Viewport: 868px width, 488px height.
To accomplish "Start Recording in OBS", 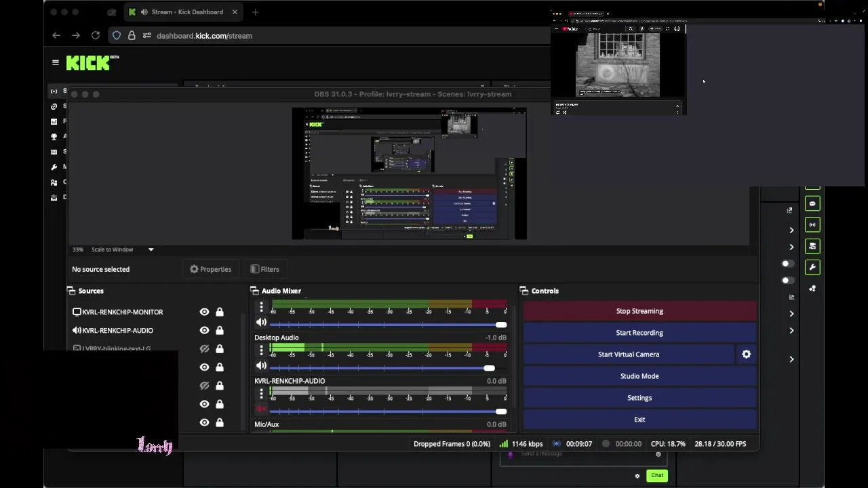I will coord(639,333).
